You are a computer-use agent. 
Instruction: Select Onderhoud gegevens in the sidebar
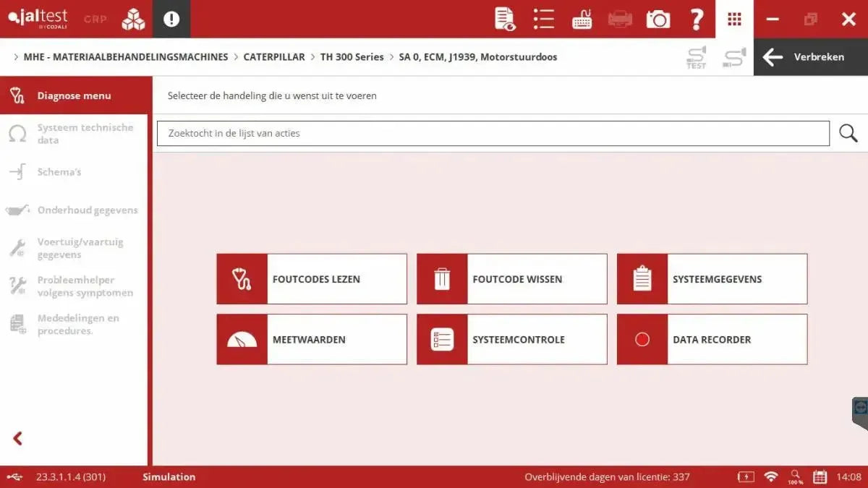[87, 210]
